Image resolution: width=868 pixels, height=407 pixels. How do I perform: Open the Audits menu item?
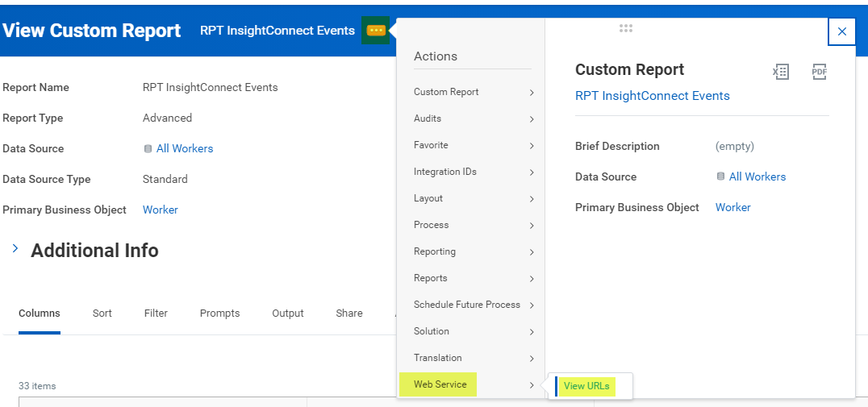428,118
